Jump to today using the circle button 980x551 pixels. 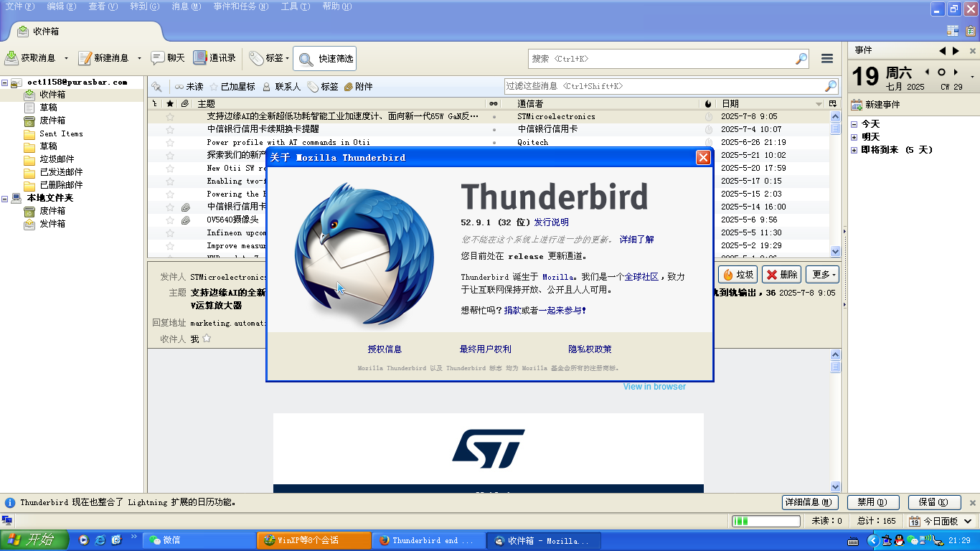pos(941,72)
